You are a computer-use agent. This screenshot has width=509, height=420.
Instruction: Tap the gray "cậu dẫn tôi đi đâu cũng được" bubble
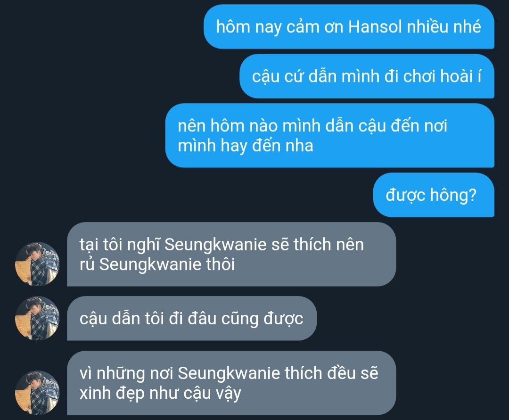point(192,318)
